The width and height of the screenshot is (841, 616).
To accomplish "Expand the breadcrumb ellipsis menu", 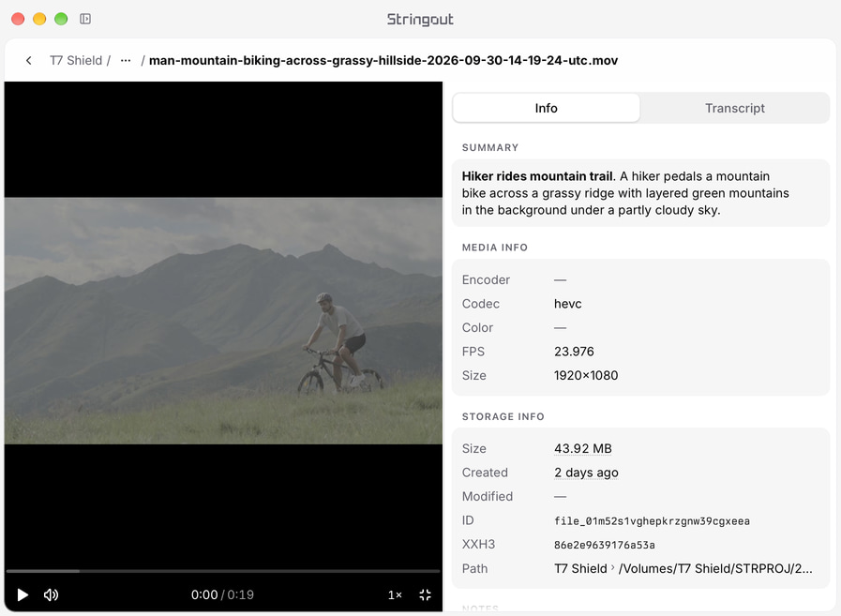I will pos(126,61).
